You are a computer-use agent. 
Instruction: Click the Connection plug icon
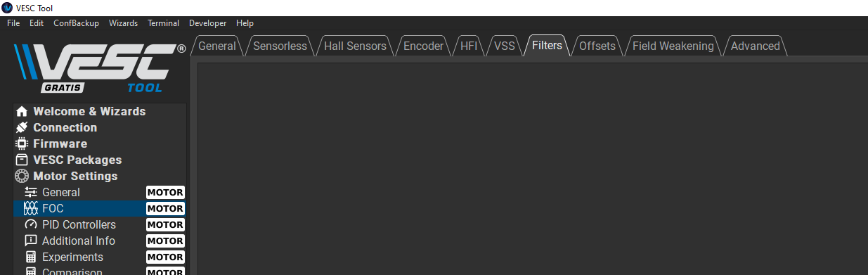coord(22,128)
